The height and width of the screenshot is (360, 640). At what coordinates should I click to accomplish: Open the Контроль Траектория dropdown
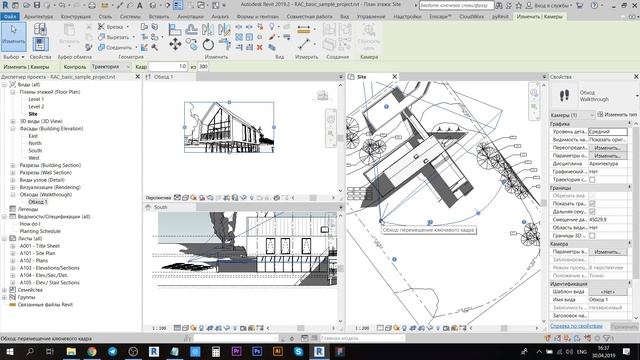click(x=111, y=67)
